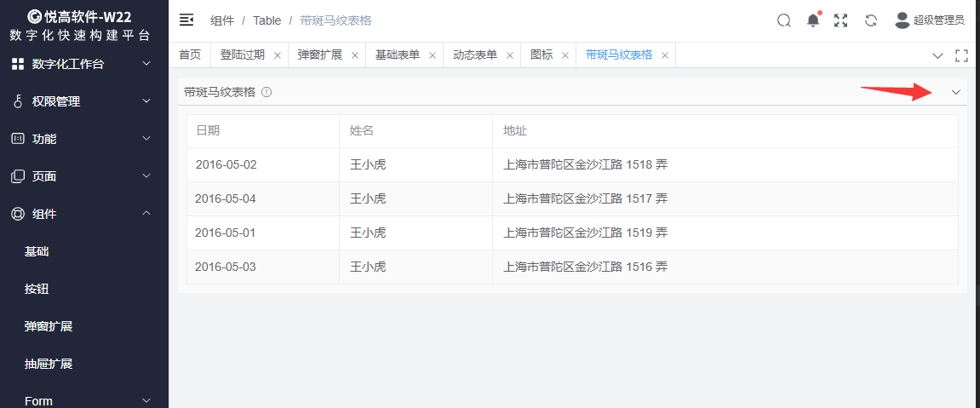Open search with the magnifier icon
980x408 pixels.
tap(783, 20)
